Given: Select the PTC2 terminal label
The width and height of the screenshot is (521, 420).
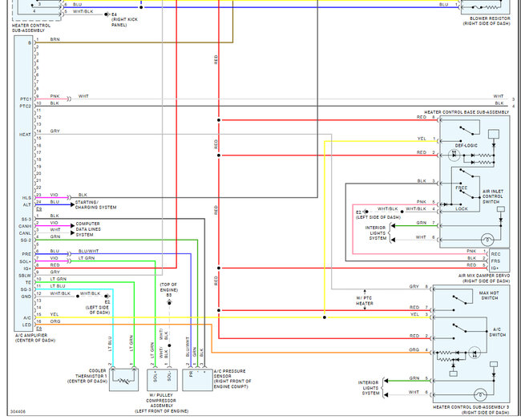Looking at the screenshot, I should (26, 107).
